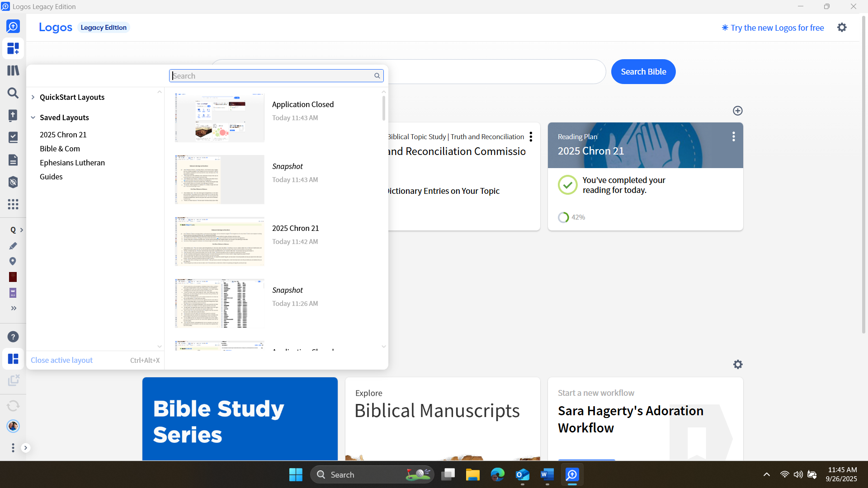Open Snapshot 11:43 AM thumbnail
Image resolution: width=868 pixels, height=488 pixels.
(220, 179)
